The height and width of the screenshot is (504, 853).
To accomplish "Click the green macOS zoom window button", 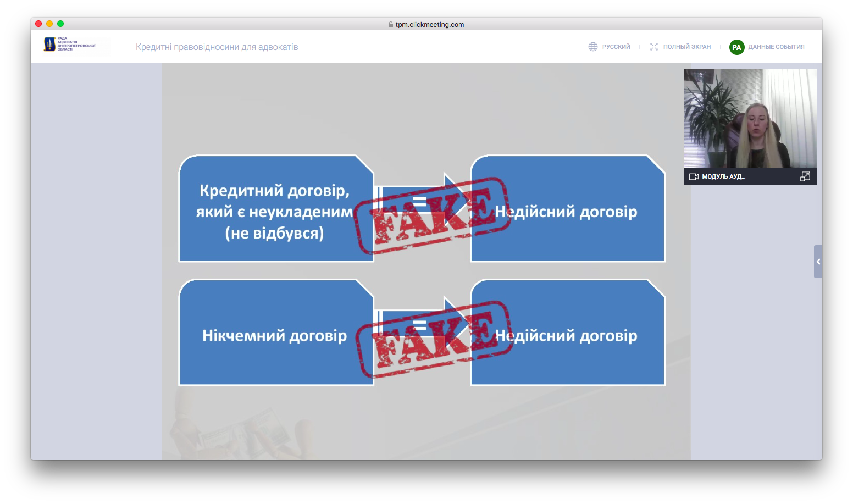I will (x=60, y=24).
